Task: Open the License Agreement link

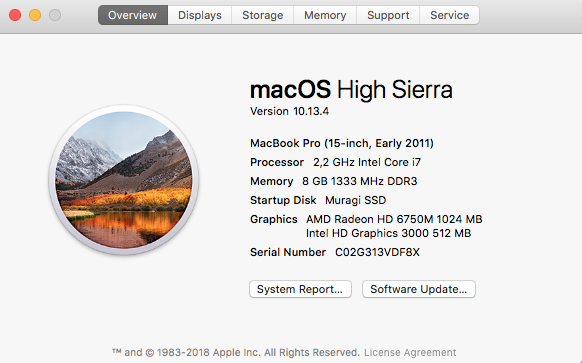Action: (410, 352)
